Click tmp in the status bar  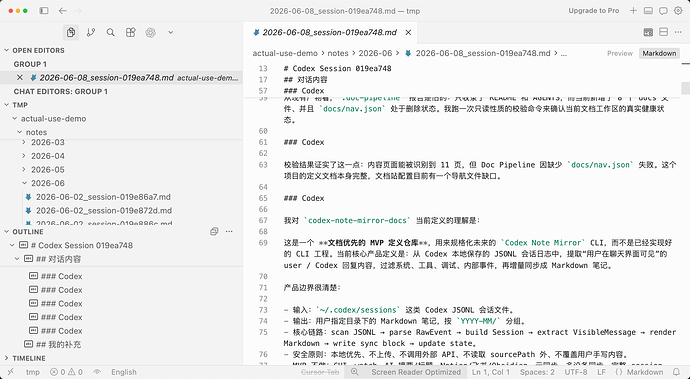[33, 372]
